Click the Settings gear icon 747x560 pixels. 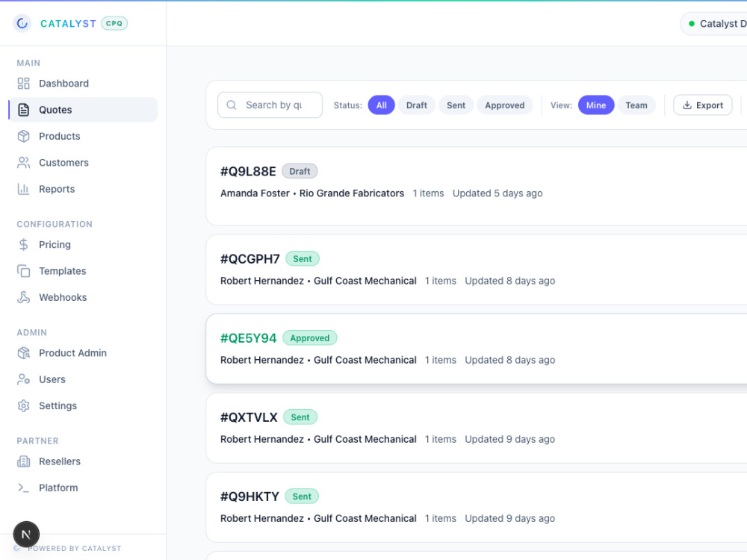(x=23, y=405)
